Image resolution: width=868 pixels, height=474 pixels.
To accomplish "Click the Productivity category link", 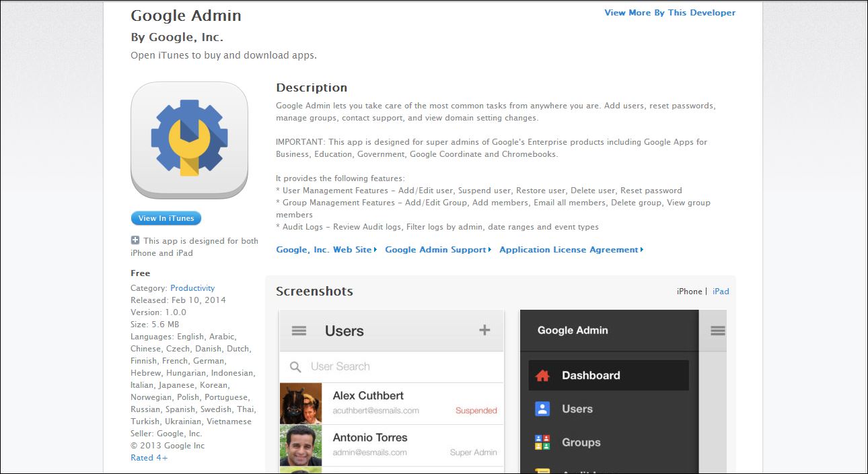I will [x=192, y=288].
